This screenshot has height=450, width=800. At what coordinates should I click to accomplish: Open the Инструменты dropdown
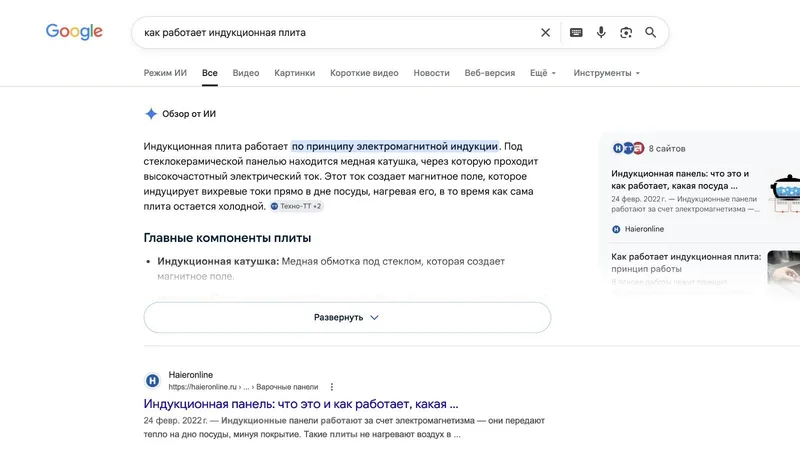pos(606,73)
